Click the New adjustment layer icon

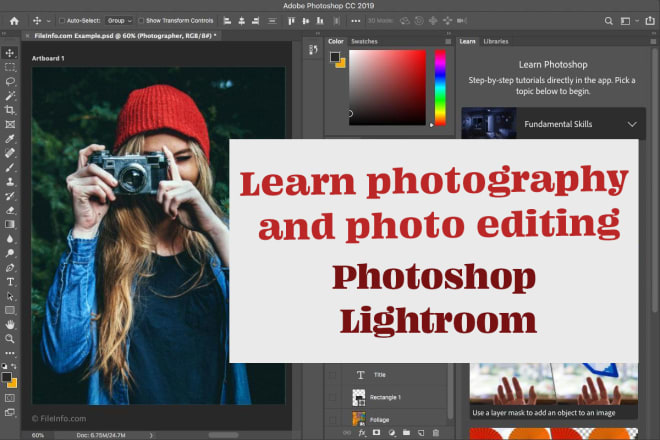pos(391,432)
